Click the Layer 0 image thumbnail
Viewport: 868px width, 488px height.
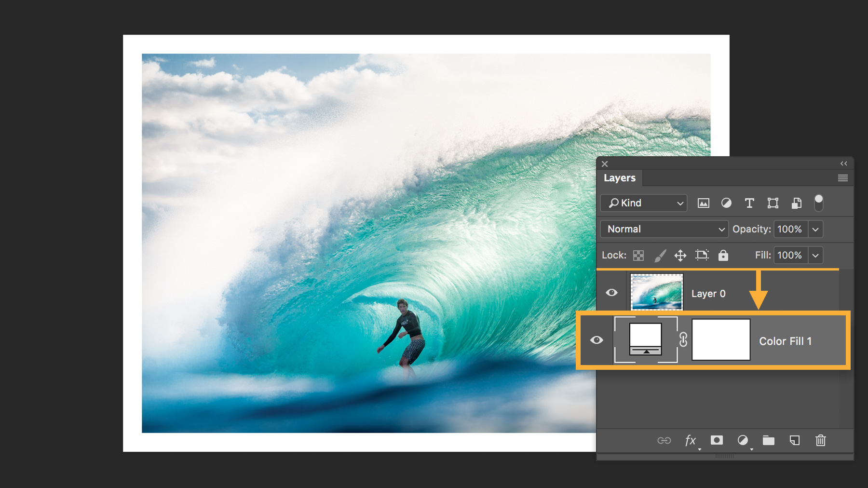(656, 292)
